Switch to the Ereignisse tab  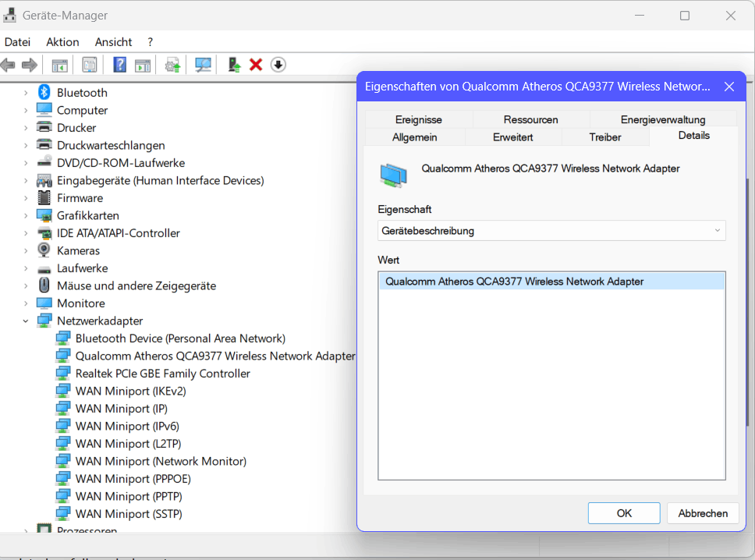point(418,119)
